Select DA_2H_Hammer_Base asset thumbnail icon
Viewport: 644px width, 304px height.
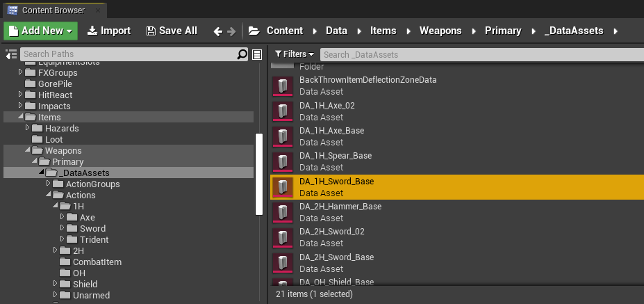pyautogui.click(x=282, y=212)
